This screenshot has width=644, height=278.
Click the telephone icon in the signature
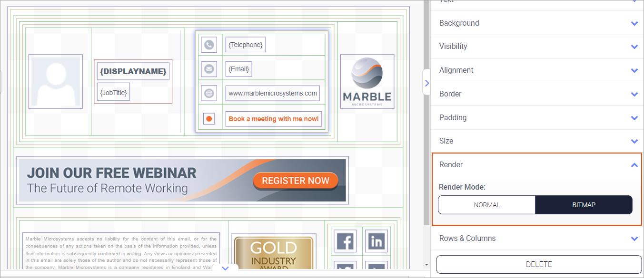209,45
